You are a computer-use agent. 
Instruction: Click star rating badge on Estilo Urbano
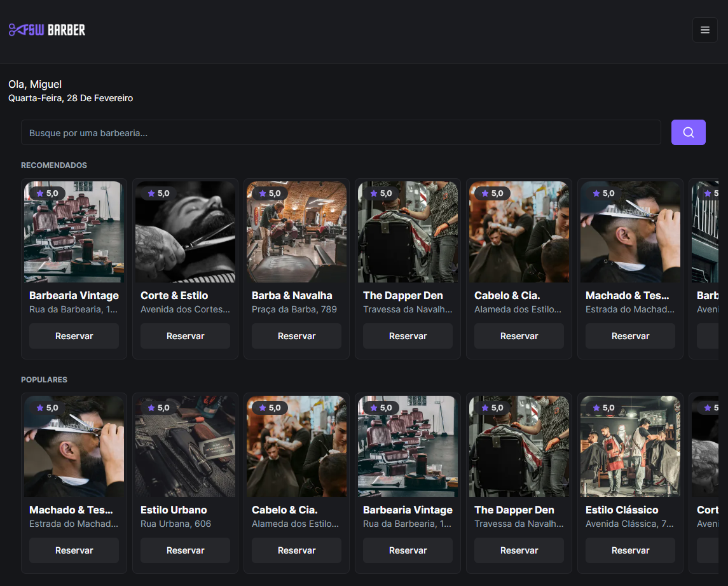tap(158, 408)
